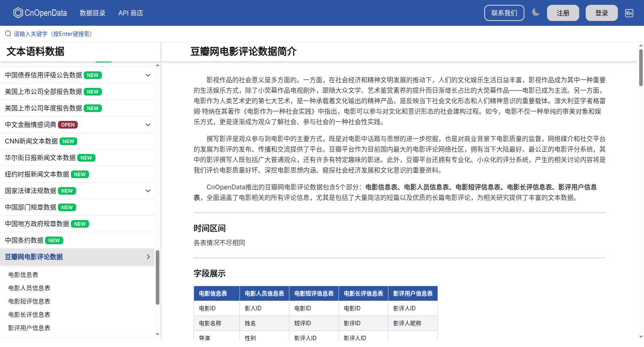This screenshot has width=644, height=347.
Task: Click main page scrollbar down arrow
Action: 641,337
